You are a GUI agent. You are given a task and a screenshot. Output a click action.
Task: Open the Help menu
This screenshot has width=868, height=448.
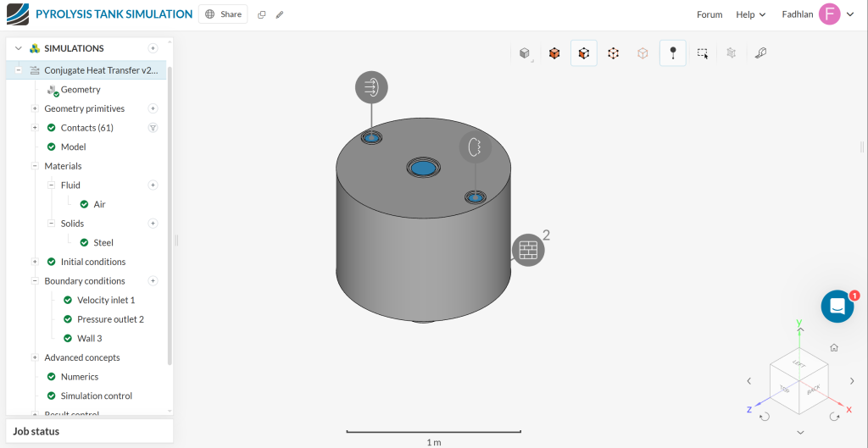point(750,14)
